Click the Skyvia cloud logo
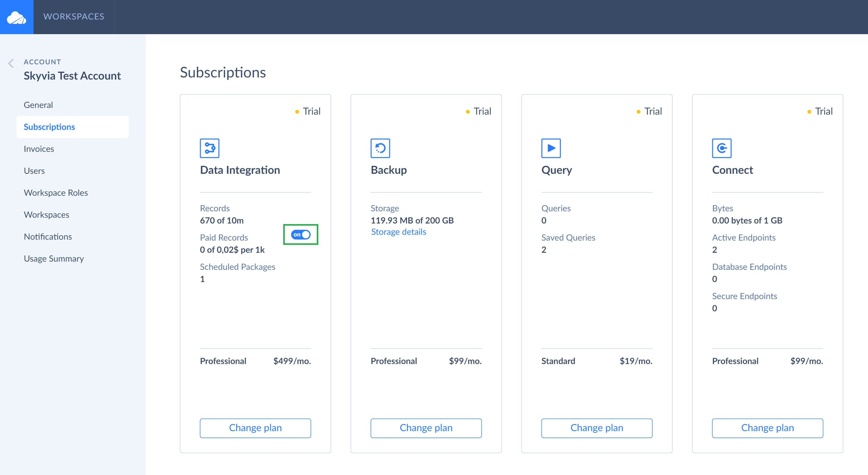The image size is (868, 475). pos(16,17)
